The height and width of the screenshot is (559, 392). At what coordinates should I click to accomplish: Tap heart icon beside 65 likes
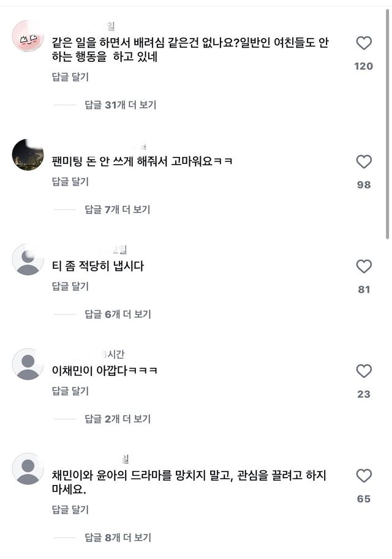click(x=364, y=476)
